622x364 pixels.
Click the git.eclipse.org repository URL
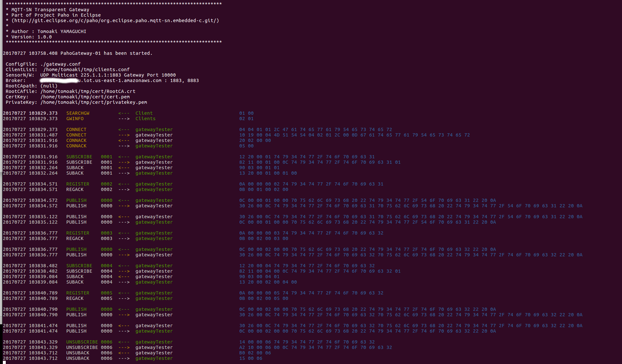pos(115,21)
